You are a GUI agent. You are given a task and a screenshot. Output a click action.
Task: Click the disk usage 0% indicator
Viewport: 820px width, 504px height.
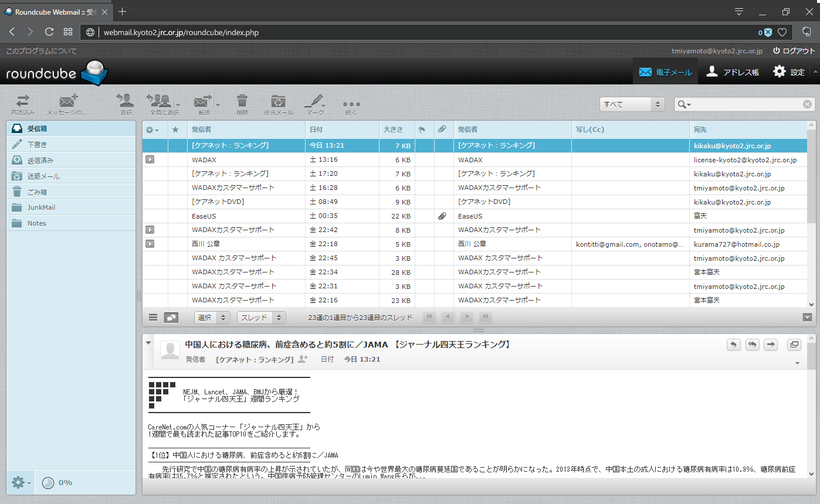57,482
